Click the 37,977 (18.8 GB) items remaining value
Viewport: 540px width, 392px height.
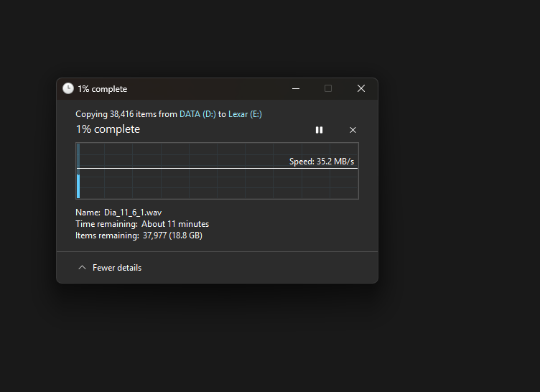click(172, 235)
